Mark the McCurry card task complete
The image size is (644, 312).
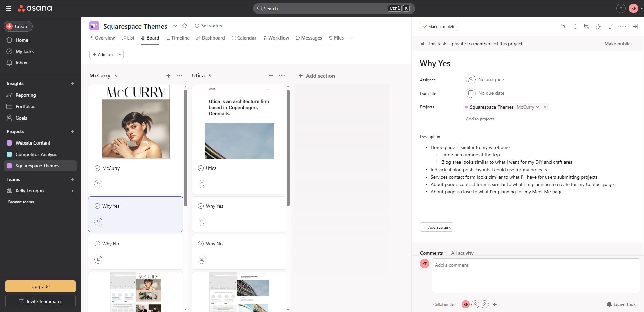[x=97, y=168]
